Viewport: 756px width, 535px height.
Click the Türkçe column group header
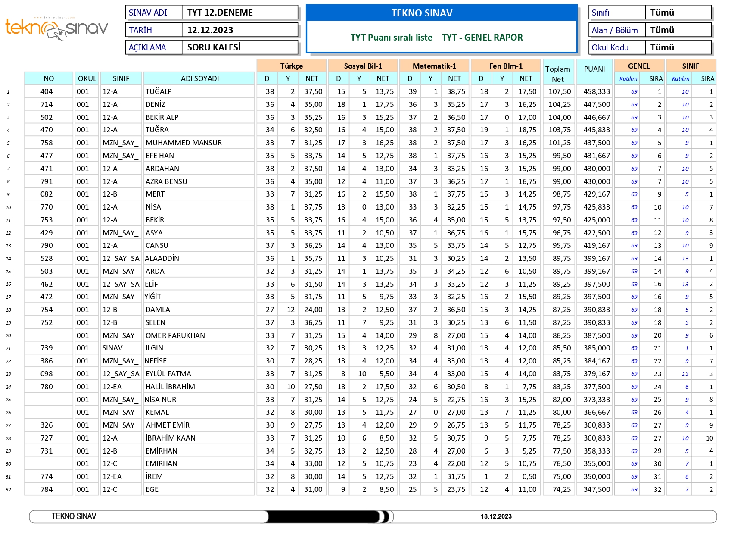click(x=291, y=66)
